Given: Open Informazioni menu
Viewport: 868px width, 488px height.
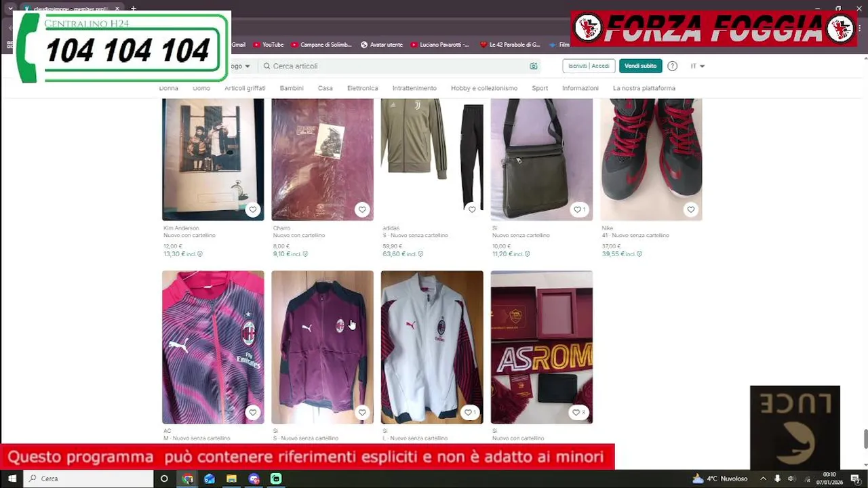Looking at the screenshot, I should (x=580, y=88).
